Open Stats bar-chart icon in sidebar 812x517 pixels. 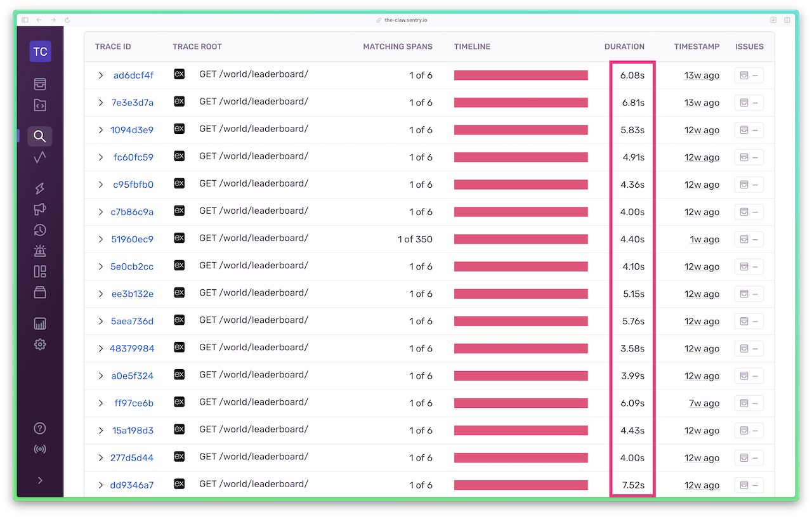[x=40, y=324]
